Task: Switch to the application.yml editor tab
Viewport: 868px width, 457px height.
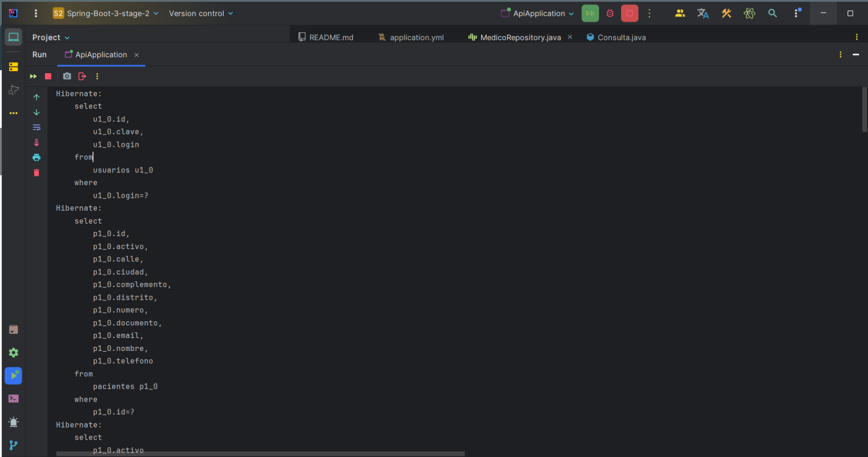Action: [x=411, y=37]
